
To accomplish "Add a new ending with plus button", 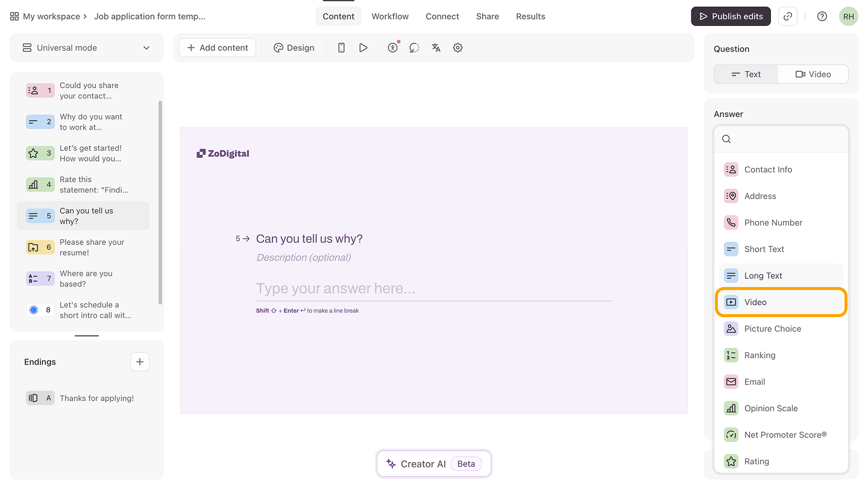I will click(140, 362).
